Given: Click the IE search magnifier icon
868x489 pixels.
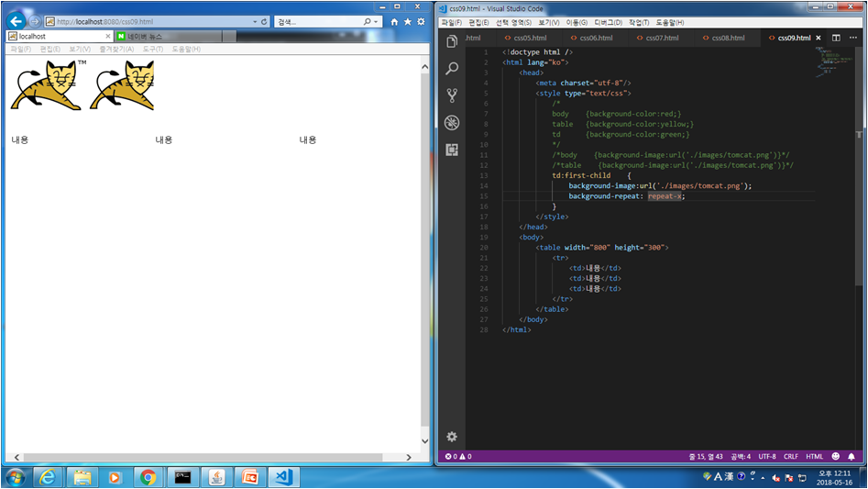Looking at the screenshot, I should [x=367, y=22].
